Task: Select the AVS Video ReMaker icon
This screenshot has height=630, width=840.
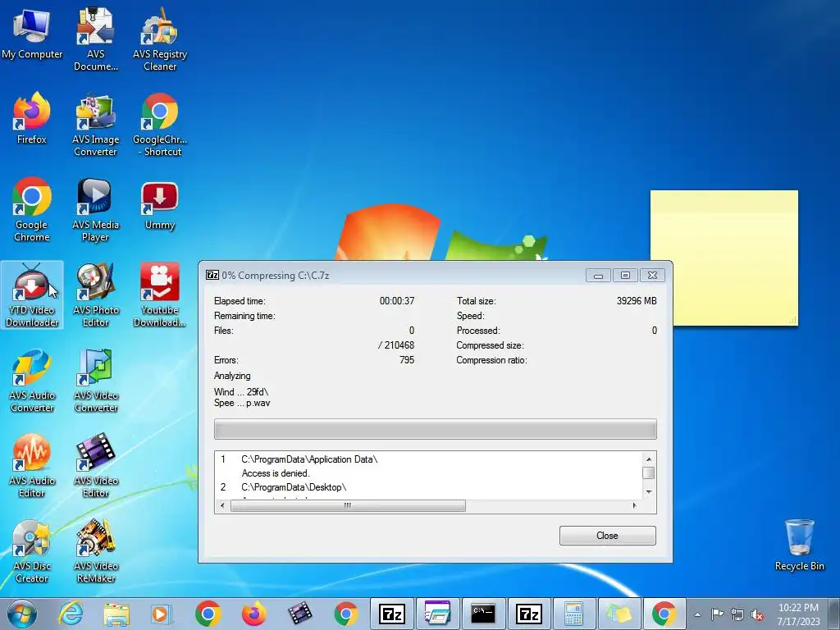Action: coord(95,551)
